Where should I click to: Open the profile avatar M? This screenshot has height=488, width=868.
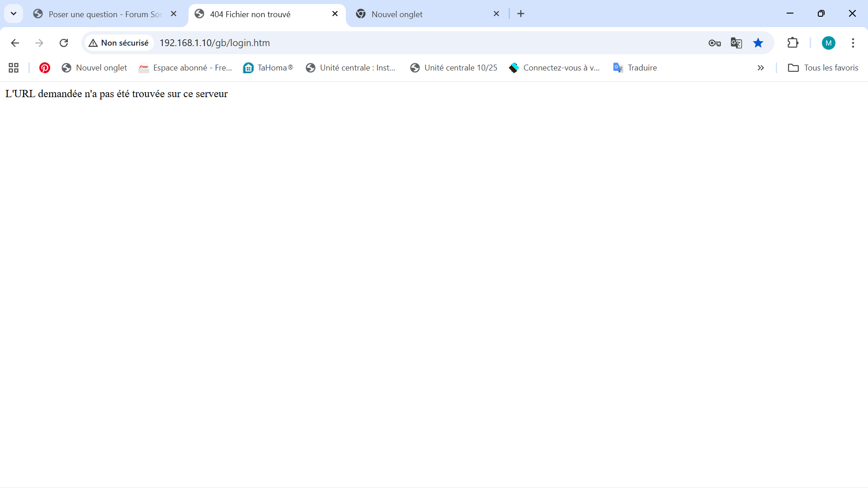828,43
